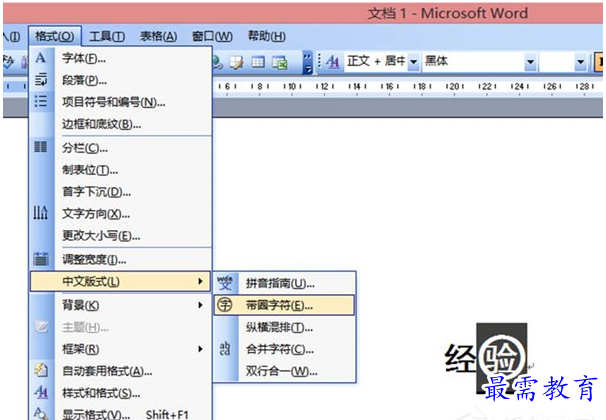Click the paragraph icon beside 段落
Viewport: 606px width, 420px height.
[41, 80]
